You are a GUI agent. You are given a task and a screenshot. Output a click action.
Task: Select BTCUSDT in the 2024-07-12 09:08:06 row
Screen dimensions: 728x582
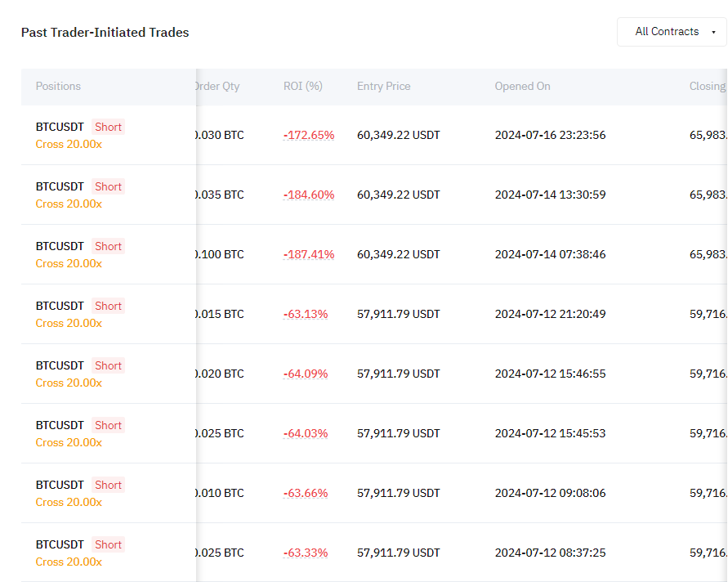tap(60, 485)
